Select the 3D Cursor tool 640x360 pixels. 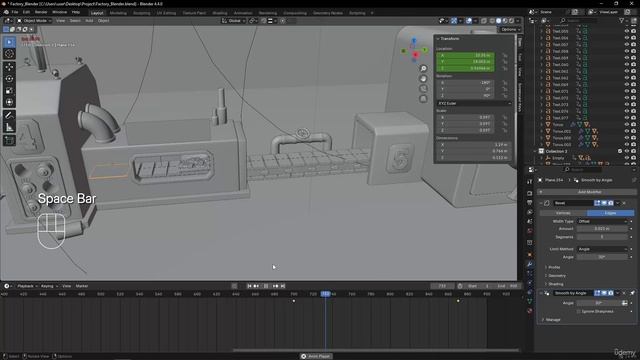coord(9,54)
